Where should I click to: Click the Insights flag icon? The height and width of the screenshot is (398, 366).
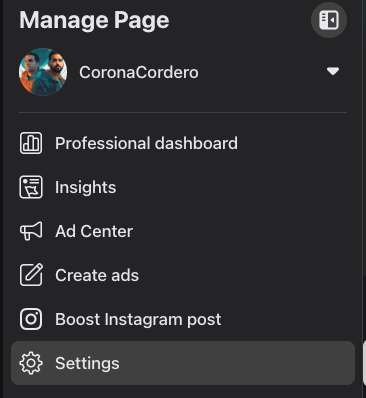(31, 187)
